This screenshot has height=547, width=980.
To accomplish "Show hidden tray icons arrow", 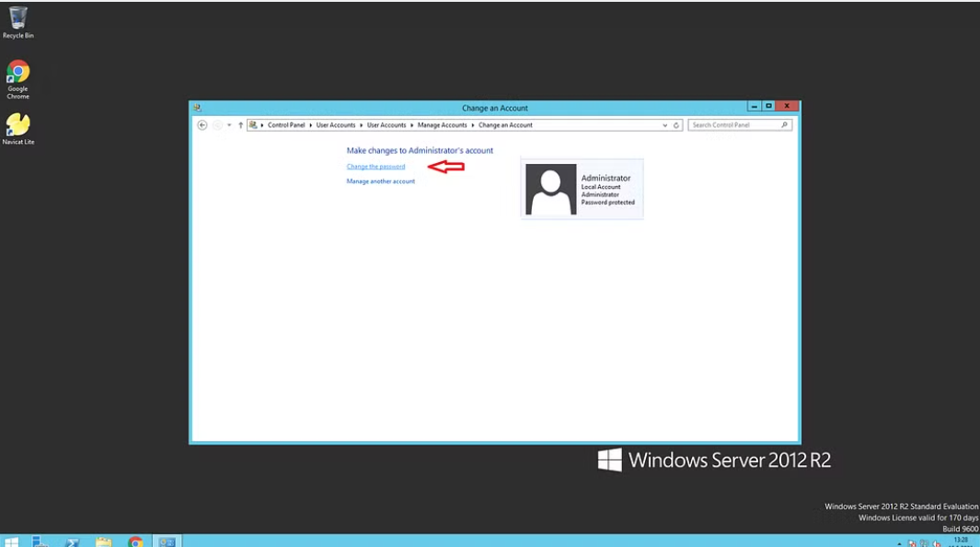I will pos(899,543).
